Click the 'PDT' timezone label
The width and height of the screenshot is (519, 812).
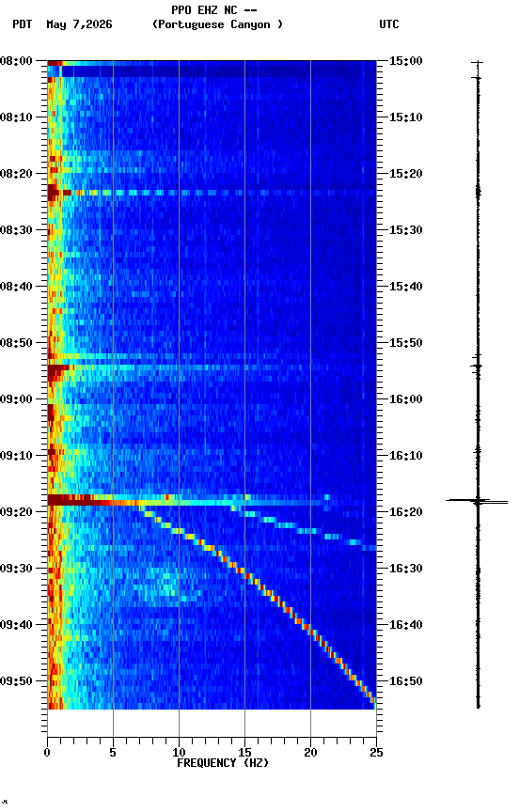point(23,24)
